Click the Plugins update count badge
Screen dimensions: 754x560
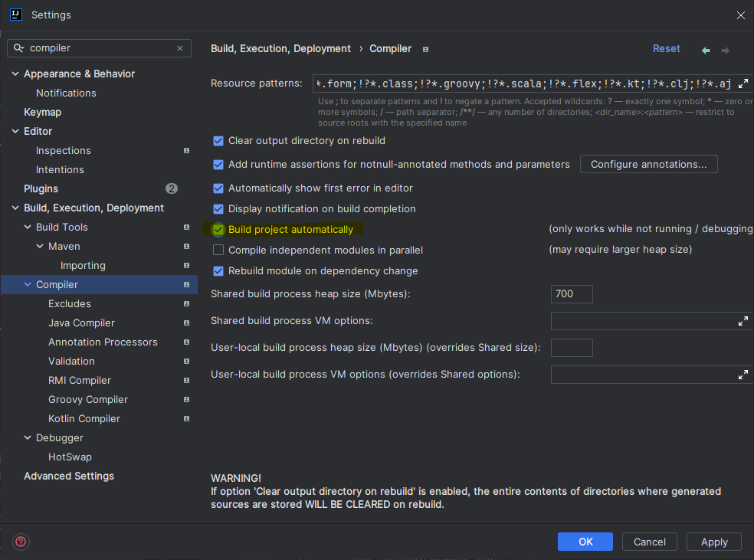pyautogui.click(x=172, y=188)
